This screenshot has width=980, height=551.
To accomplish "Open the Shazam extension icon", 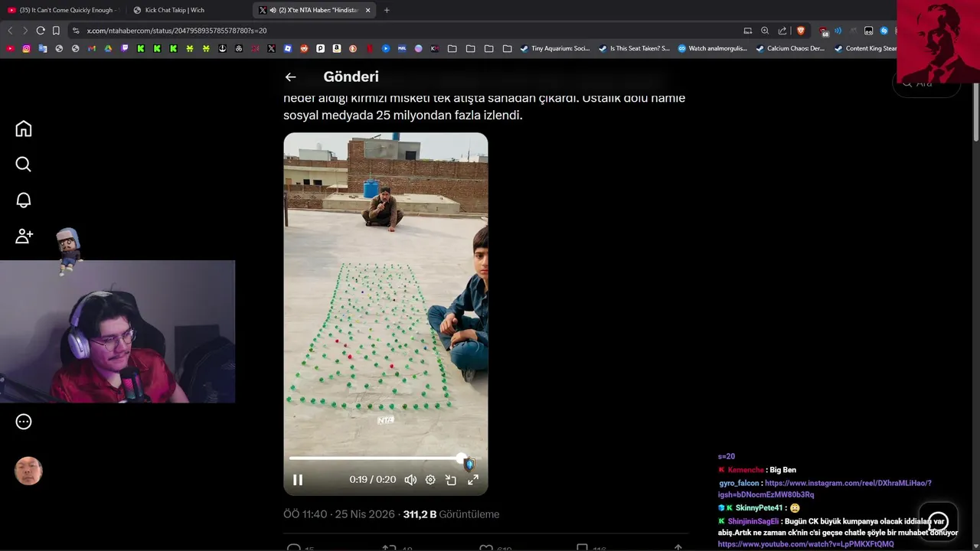I will pyautogui.click(x=884, y=31).
